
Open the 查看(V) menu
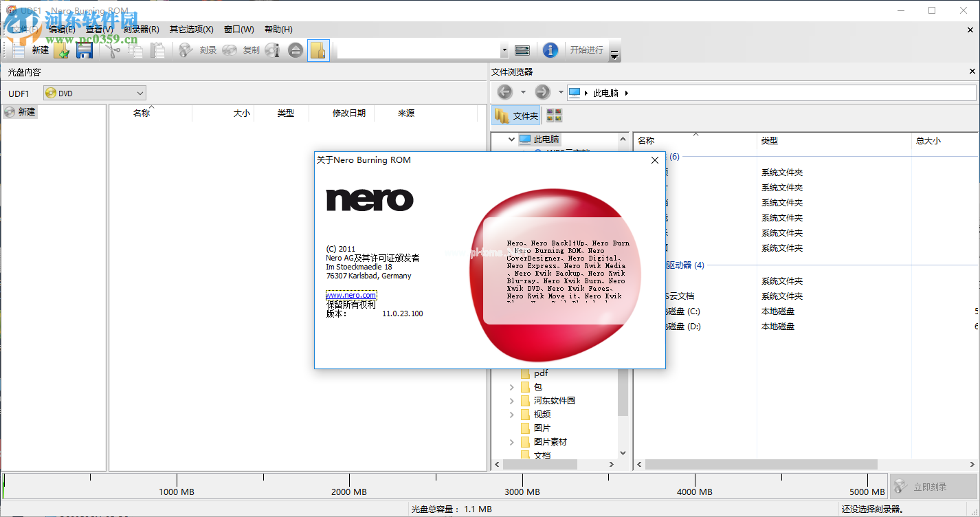100,30
